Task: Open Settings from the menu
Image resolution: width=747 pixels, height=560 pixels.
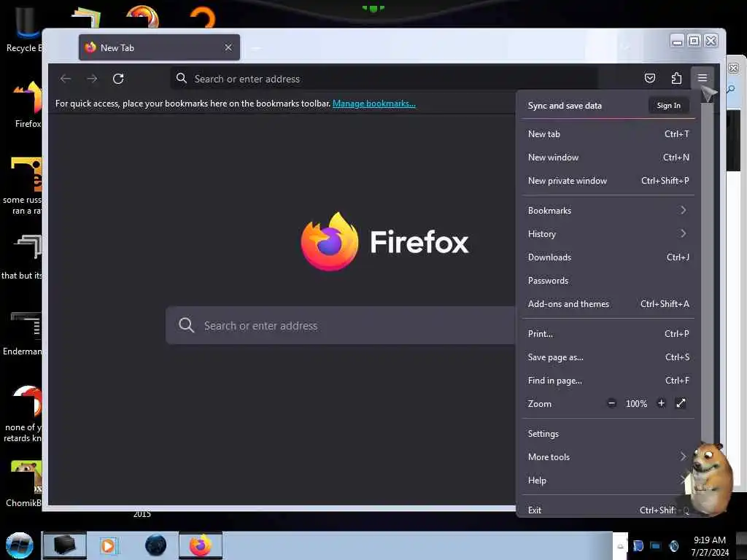Action: coord(608,433)
